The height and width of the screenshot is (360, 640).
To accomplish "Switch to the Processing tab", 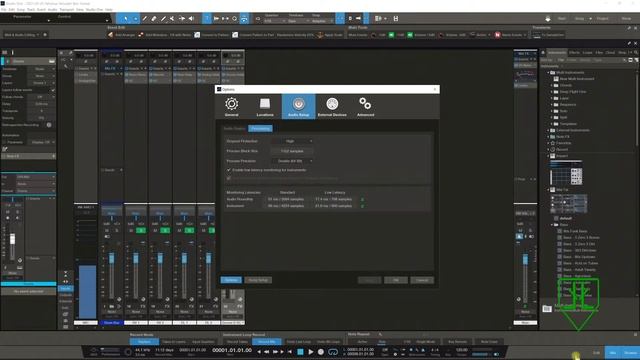I will tap(260, 129).
